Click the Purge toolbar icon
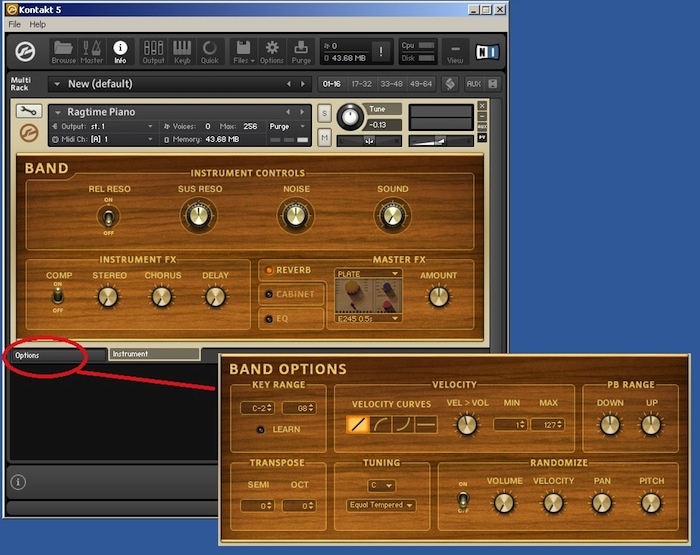700x555 pixels. click(301, 52)
